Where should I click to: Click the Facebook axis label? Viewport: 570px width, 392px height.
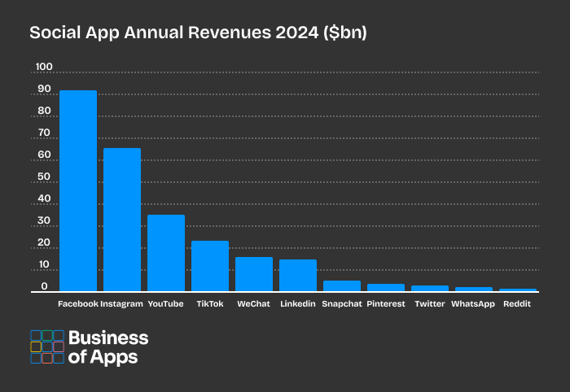[x=78, y=304]
